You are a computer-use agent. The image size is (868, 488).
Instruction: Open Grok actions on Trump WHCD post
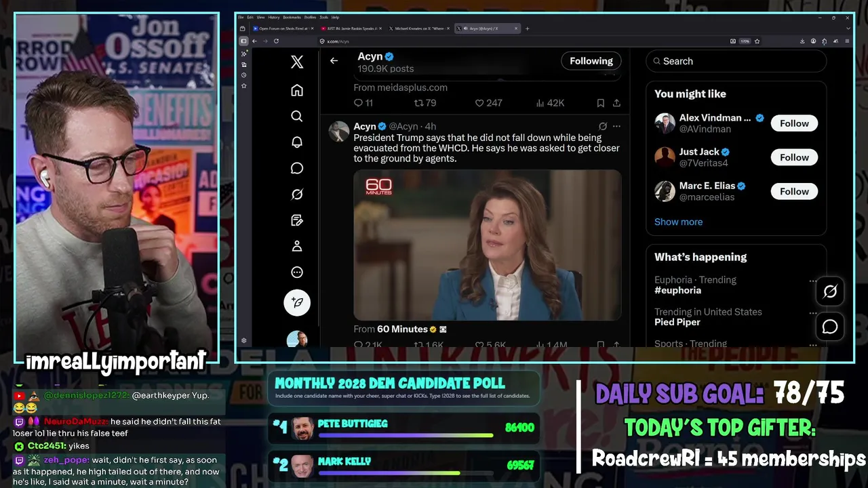[x=602, y=126]
